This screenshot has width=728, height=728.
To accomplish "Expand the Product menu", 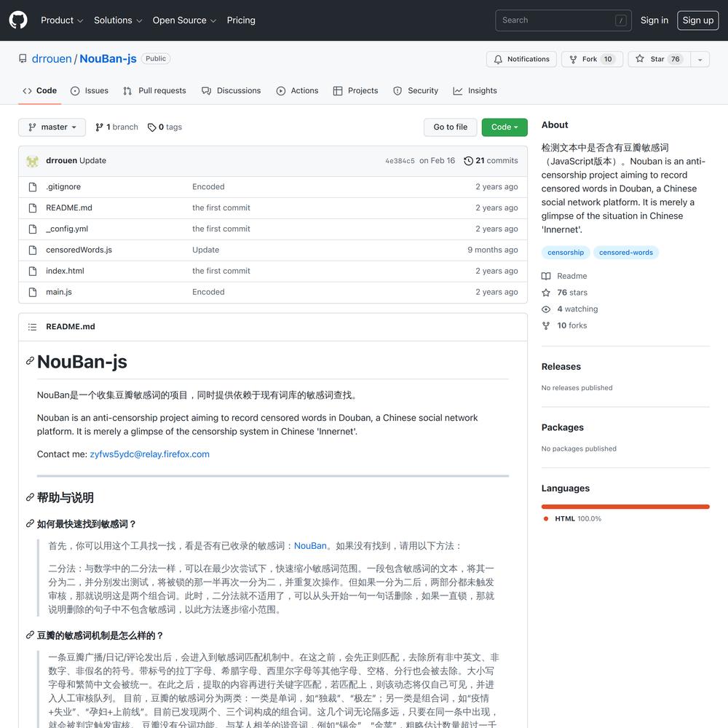I will coord(62,20).
